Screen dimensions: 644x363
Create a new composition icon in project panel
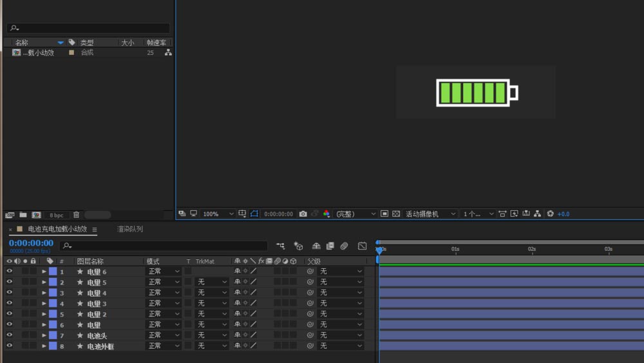click(x=36, y=215)
